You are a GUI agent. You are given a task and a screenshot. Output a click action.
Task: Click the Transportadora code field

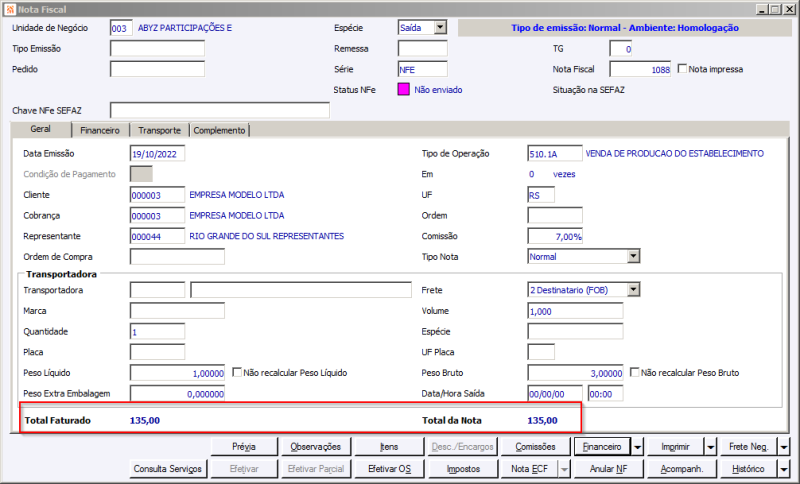[157, 290]
